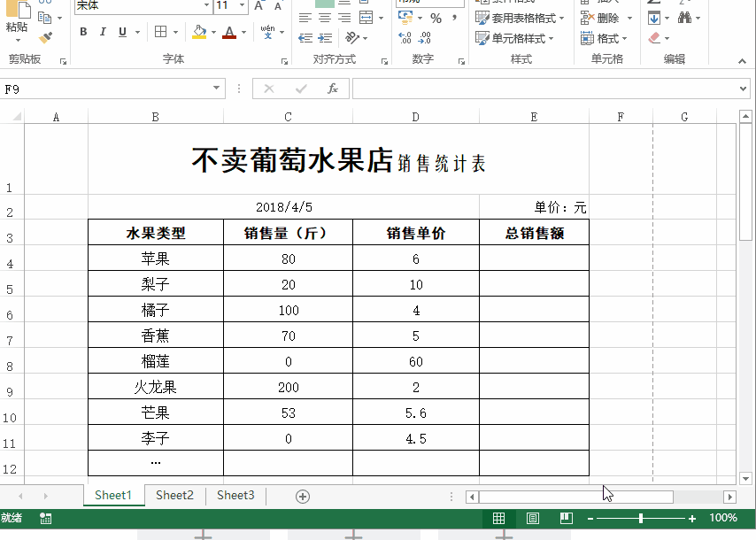This screenshot has width=756, height=540.
Task: Zoom out with the minus button
Action: 590,519
